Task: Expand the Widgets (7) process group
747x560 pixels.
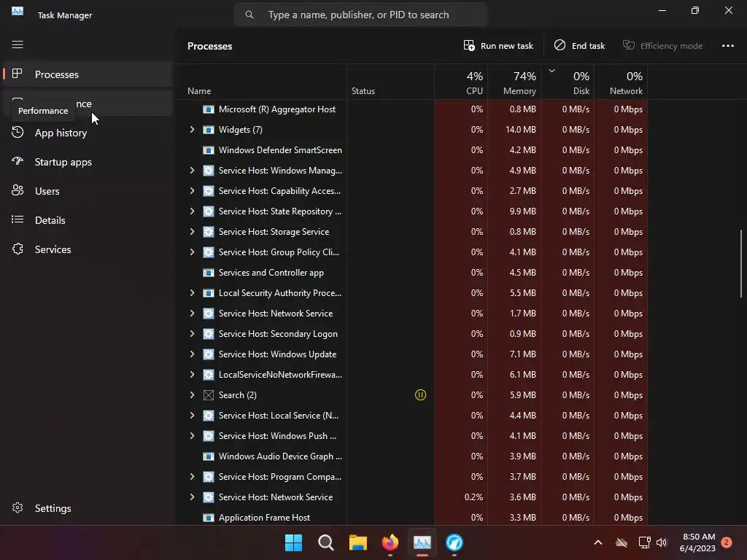Action: pos(192,130)
